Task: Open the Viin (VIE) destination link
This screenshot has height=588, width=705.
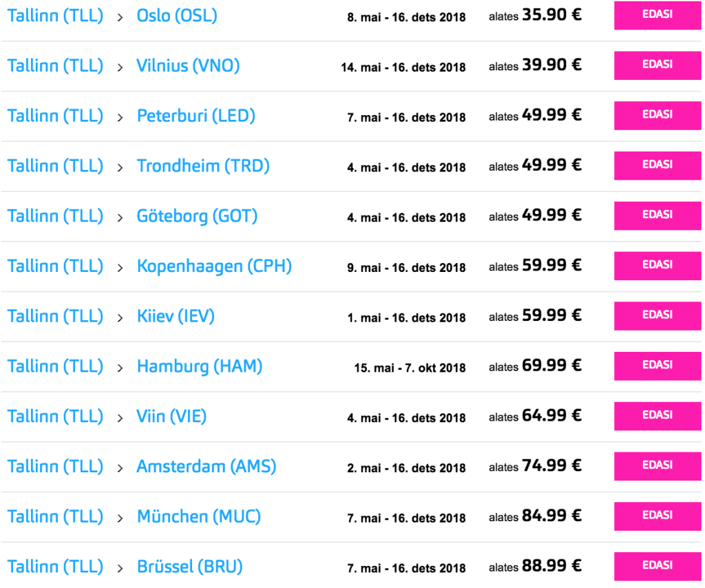Action: [x=171, y=417]
